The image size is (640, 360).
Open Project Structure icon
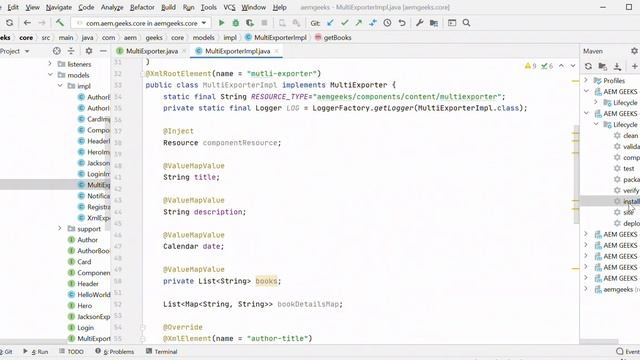coord(434,23)
